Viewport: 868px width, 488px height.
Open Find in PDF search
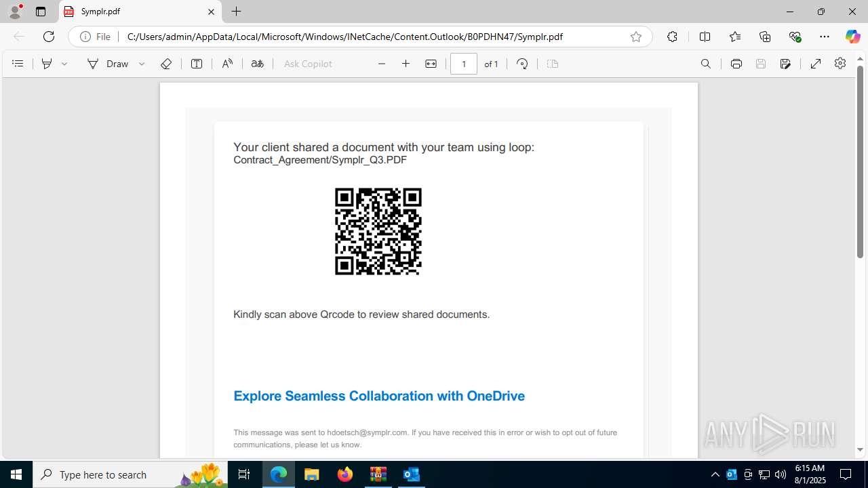[x=706, y=64]
